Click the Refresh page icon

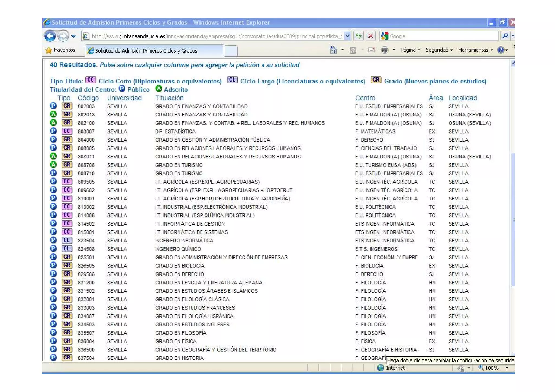tap(359, 36)
